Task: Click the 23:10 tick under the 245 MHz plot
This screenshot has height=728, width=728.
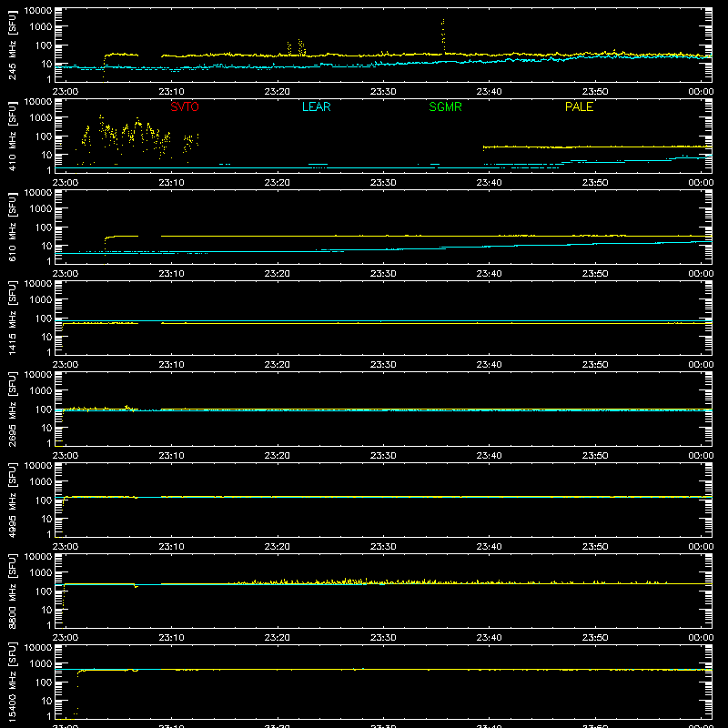Action: pos(171,92)
